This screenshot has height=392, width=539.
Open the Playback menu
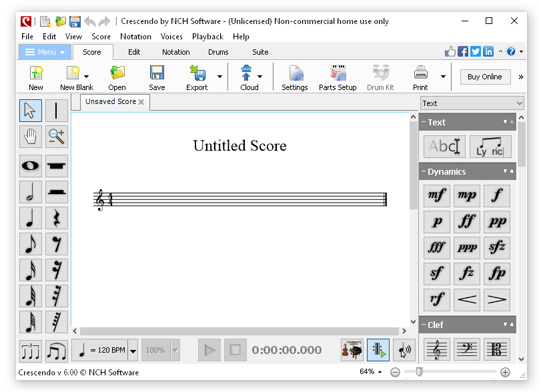pyautogui.click(x=207, y=37)
